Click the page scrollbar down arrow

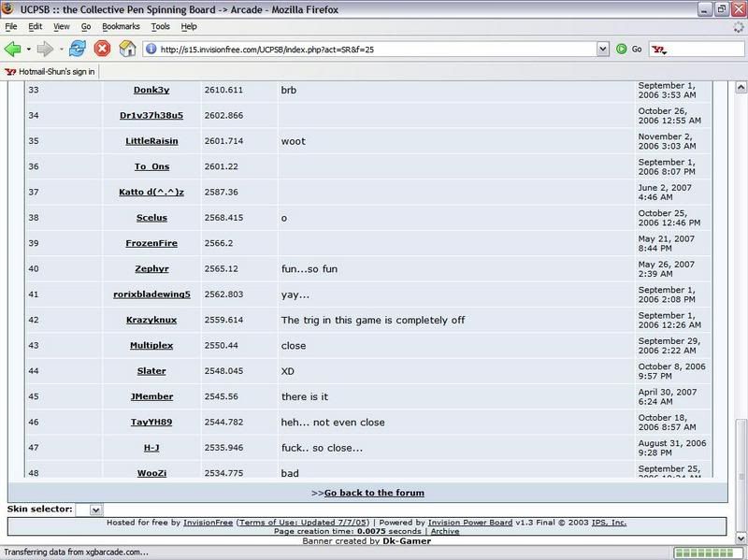click(x=741, y=538)
